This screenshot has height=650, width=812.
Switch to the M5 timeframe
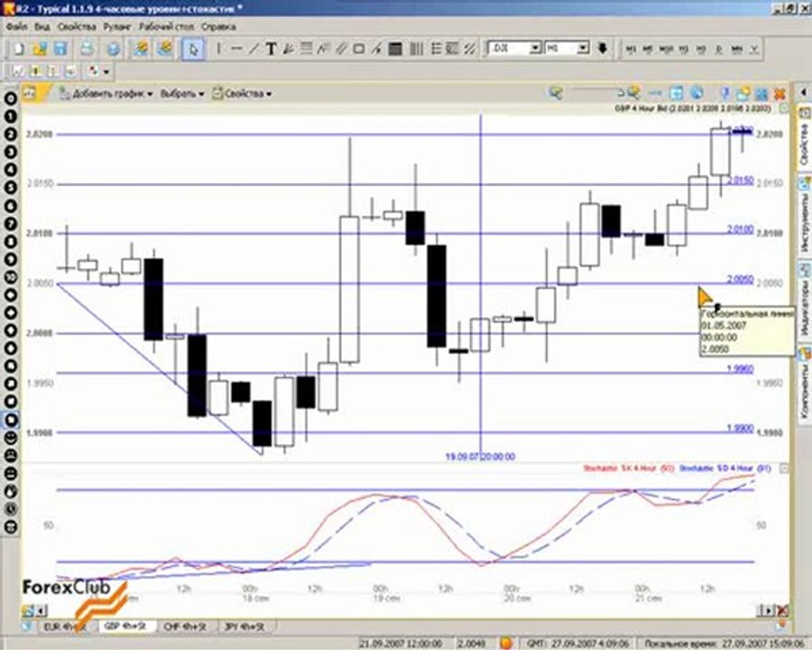(x=647, y=50)
